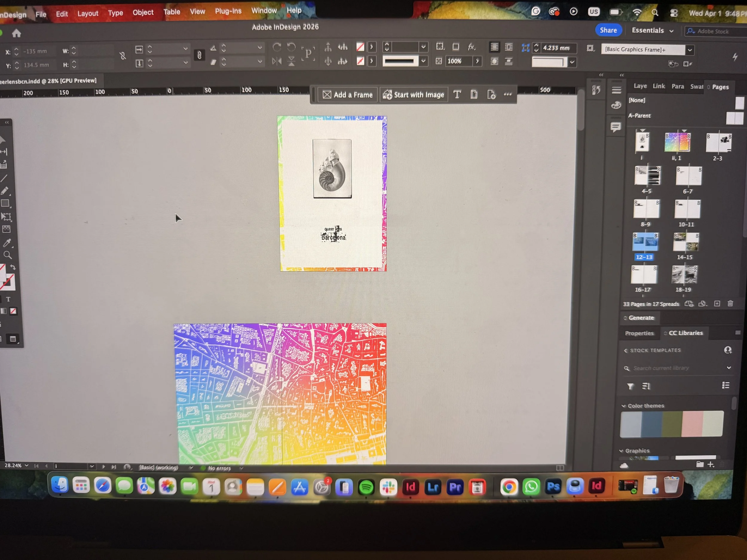Create new page in Pages panel
The height and width of the screenshot is (560, 747).
point(717,303)
